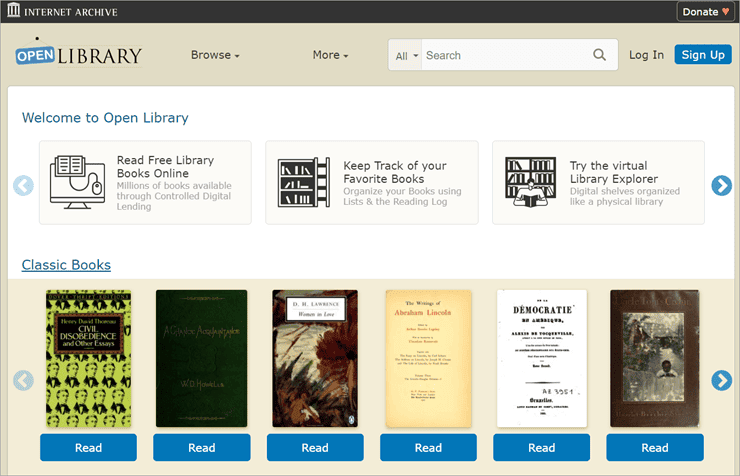Click the Log In link
Screen dimensions: 740x476
pyautogui.click(x=646, y=55)
